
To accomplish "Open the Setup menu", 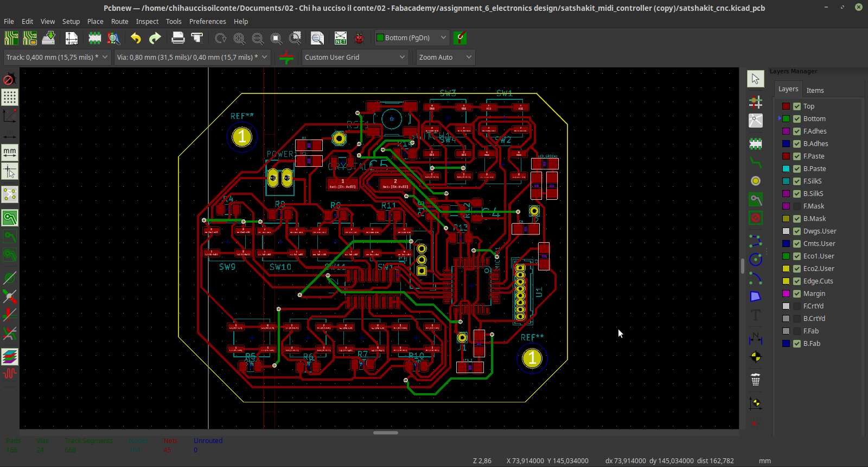I will coord(71,22).
